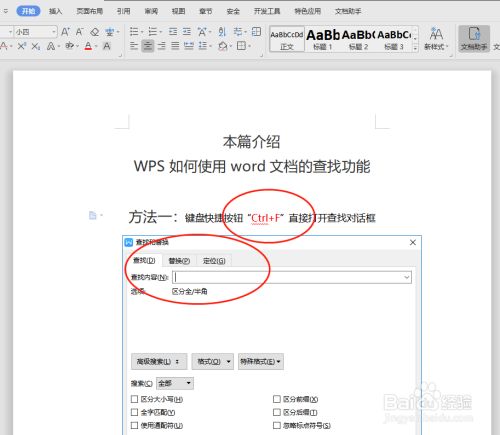Justify the paragraph text
Viewport: 500px width, 435px height.
tap(175, 46)
